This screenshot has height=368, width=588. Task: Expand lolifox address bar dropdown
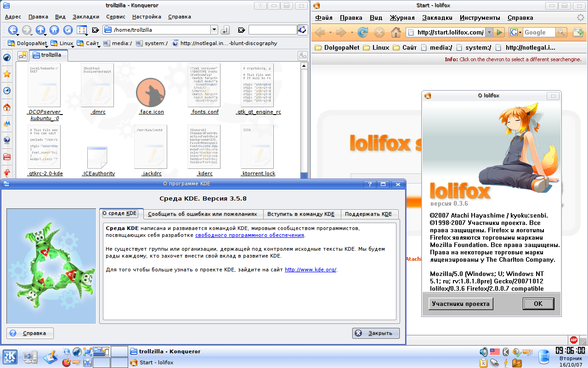pos(489,32)
